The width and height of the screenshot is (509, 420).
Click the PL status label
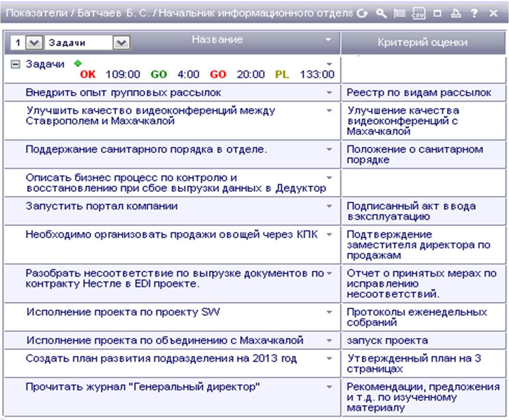pyautogui.click(x=282, y=75)
